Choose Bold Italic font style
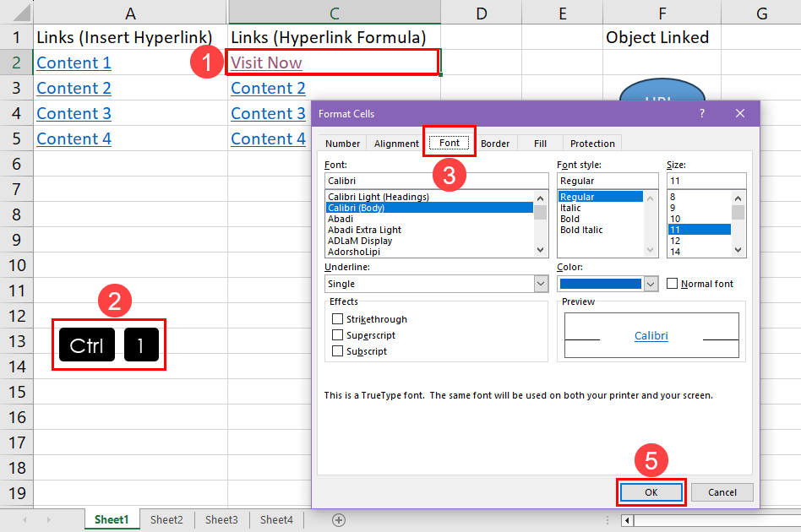801x532 pixels. click(x=581, y=230)
